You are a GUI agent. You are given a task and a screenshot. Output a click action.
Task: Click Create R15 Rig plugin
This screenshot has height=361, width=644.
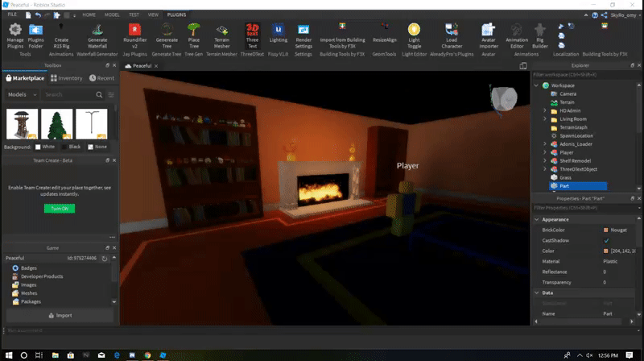pos(61,36)
